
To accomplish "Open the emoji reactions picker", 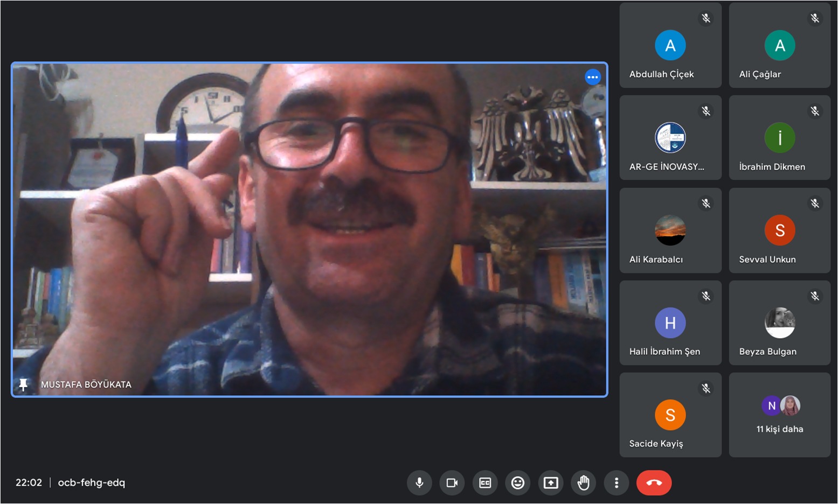I will pyautogui.click(x=518, y=483).
